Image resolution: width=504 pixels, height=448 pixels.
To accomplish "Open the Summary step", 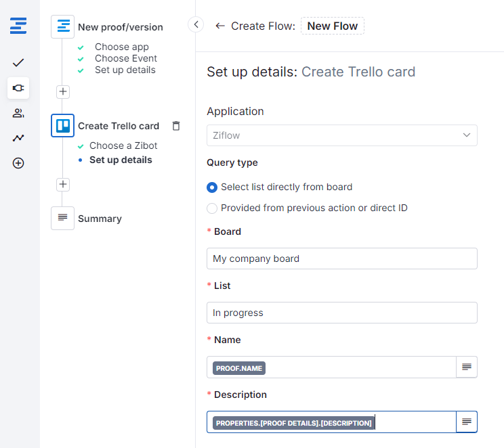I will pyautogui.click(x=99, y=219).
